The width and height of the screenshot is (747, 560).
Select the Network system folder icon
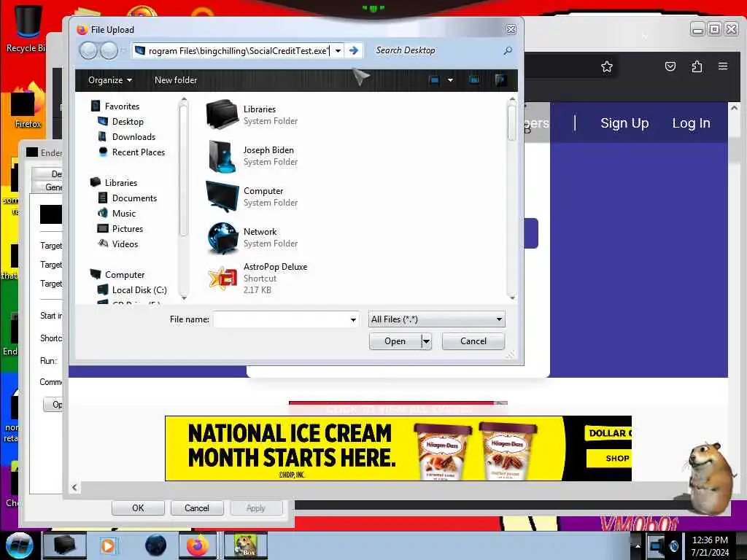coord(222,237)
